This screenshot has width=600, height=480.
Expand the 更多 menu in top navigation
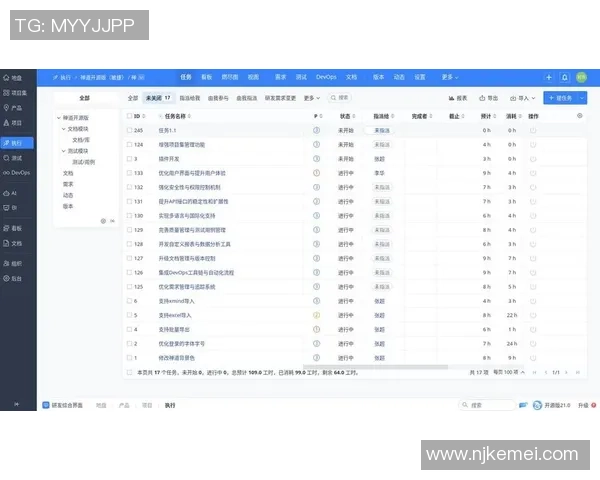(x=447, y=77)
